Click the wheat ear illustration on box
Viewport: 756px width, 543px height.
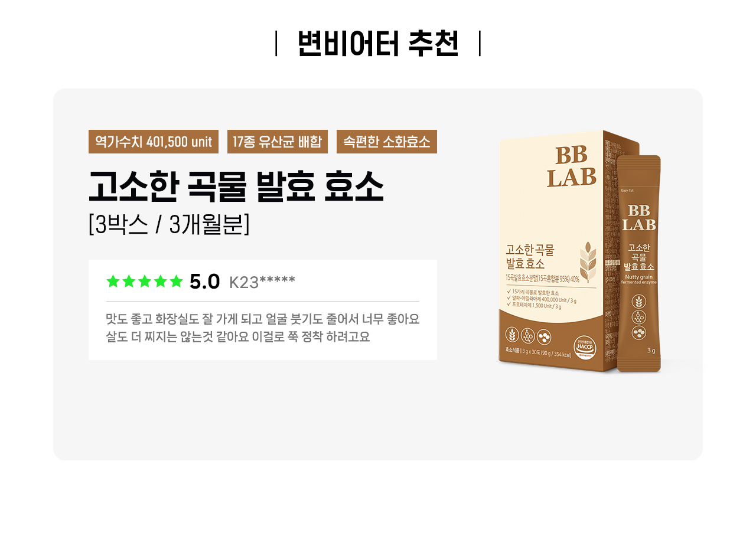[x=588, y=263]
